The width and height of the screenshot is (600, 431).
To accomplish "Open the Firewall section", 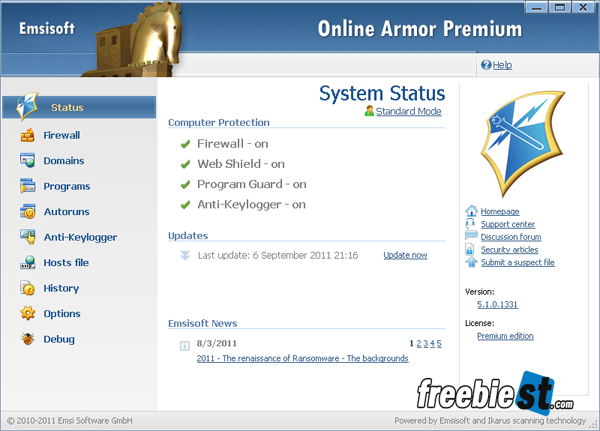I will (x=62, y=135).
